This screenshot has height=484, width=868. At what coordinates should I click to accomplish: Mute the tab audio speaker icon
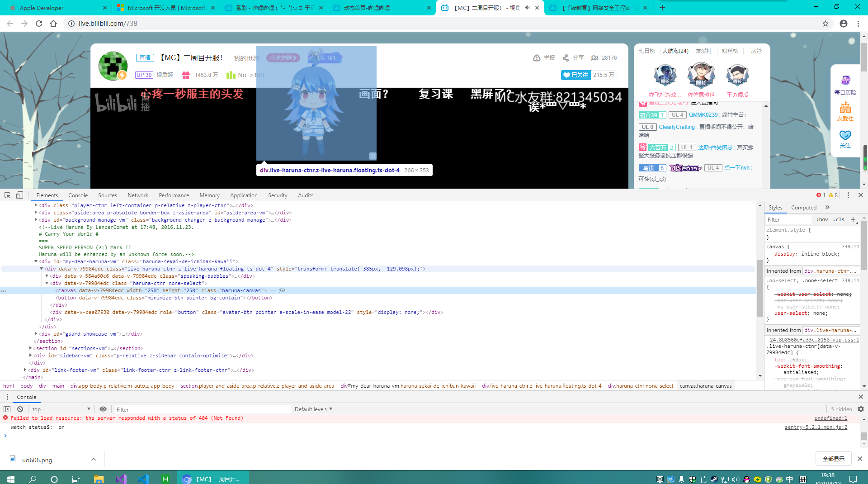(527, 8)
